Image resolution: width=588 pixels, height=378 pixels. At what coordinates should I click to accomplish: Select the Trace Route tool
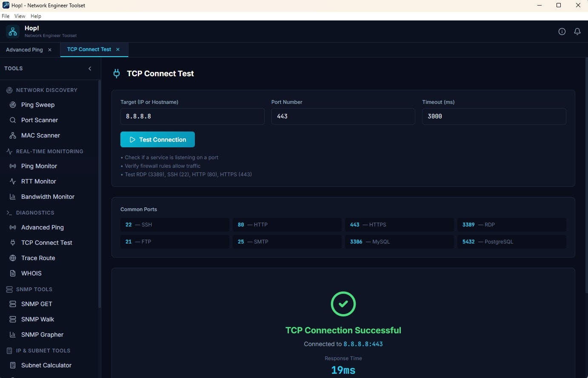tap(38, 258)
